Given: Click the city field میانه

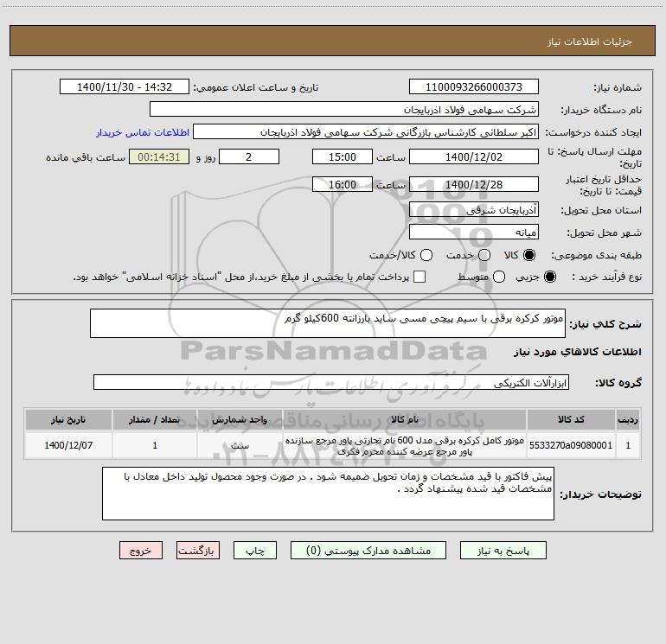Looking at the screenshot, I should click(x=474, y=233).
